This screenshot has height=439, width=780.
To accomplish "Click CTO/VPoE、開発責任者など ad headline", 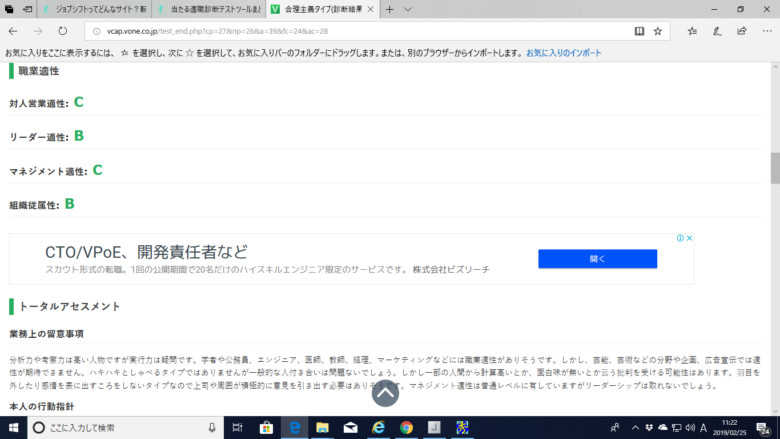I will pos(146,252).
